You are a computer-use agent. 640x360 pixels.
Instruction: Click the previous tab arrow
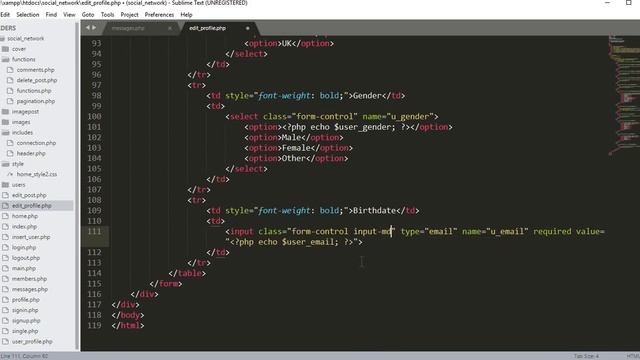tap(87, 28)
